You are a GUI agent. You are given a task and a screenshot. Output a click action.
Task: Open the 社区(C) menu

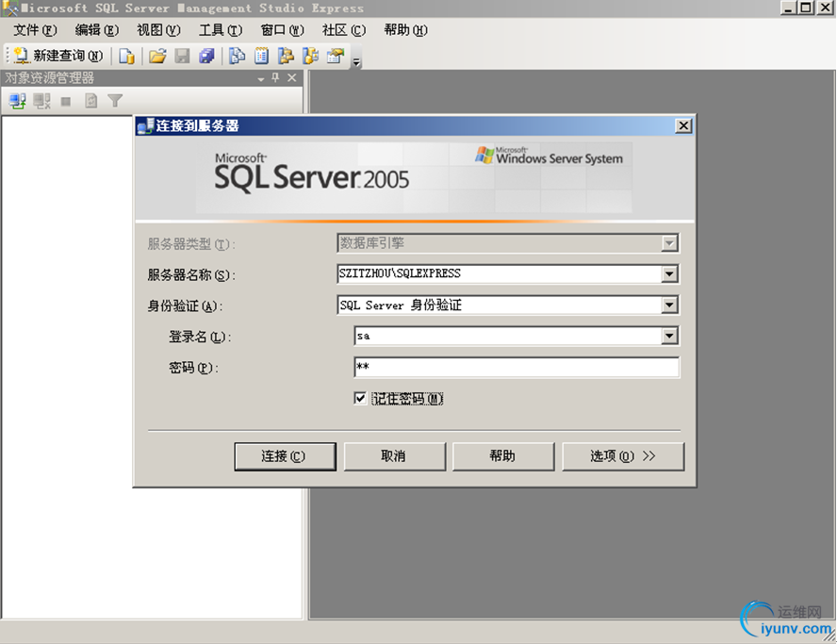[344, 30]
